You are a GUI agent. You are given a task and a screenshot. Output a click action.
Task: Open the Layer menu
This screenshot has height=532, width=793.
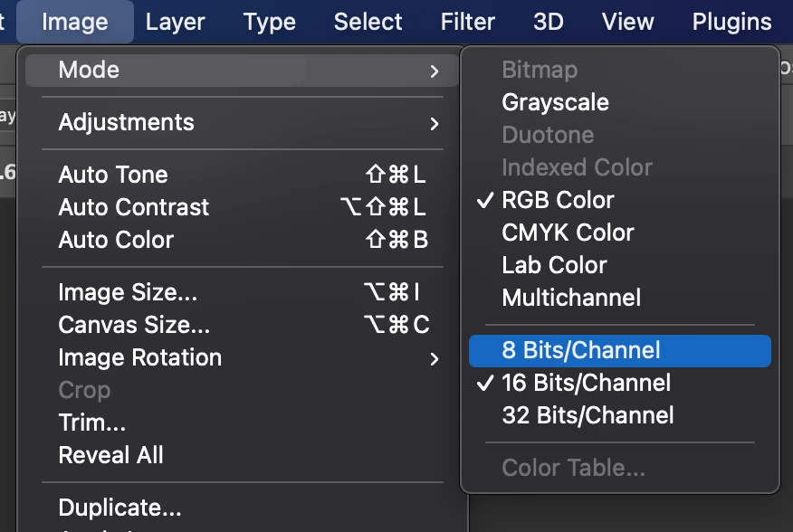(x=175, y=22)
